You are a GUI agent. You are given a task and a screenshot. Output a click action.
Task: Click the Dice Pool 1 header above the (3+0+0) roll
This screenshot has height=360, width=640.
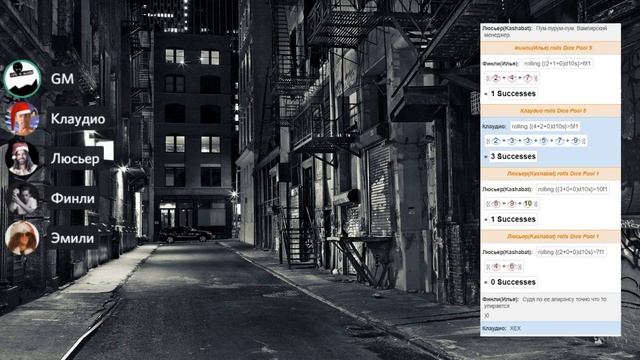tap(550, 173)
